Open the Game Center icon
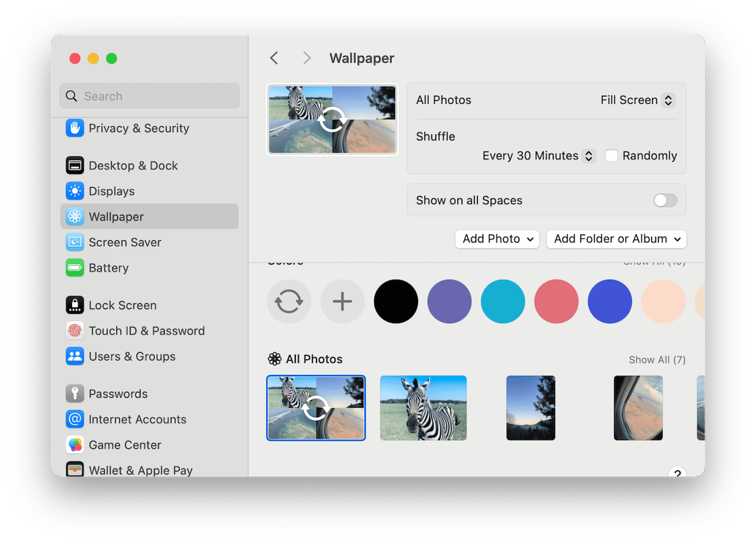Screen dimensions: 756x544 [75, 445]
